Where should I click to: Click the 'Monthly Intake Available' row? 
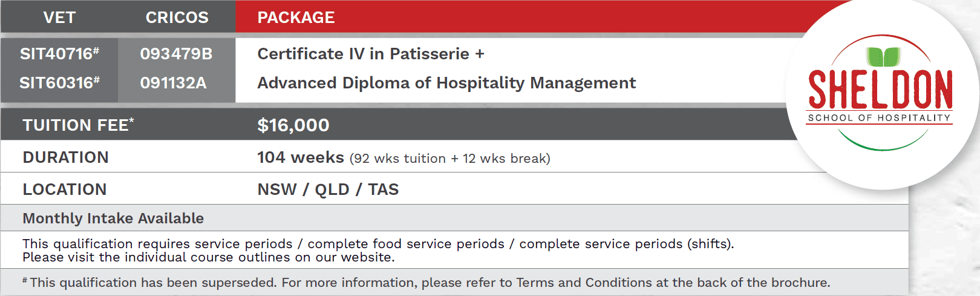tap(113, 218)
